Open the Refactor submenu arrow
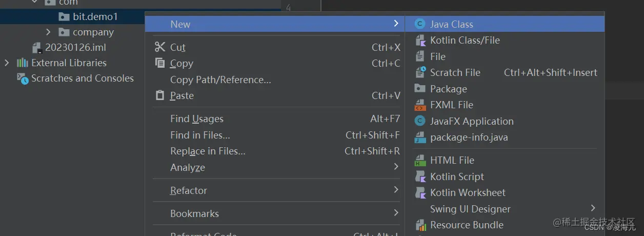The width and height of the screenshot is (644, 236). coord(396,190)
